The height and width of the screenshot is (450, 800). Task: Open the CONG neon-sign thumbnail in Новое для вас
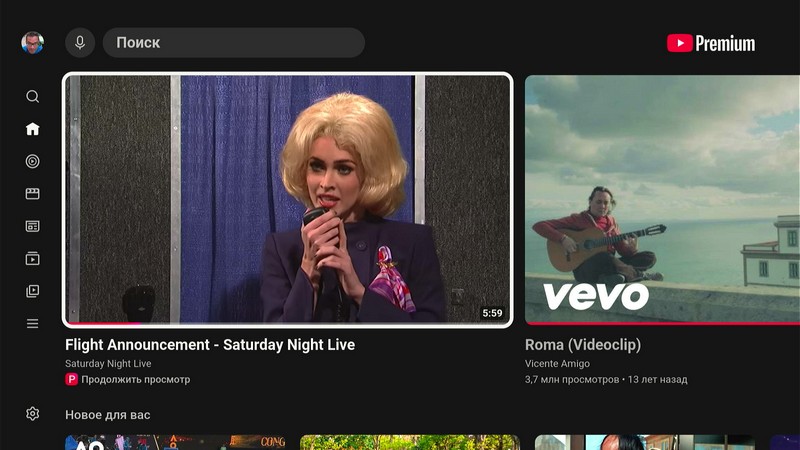point(175,442)
